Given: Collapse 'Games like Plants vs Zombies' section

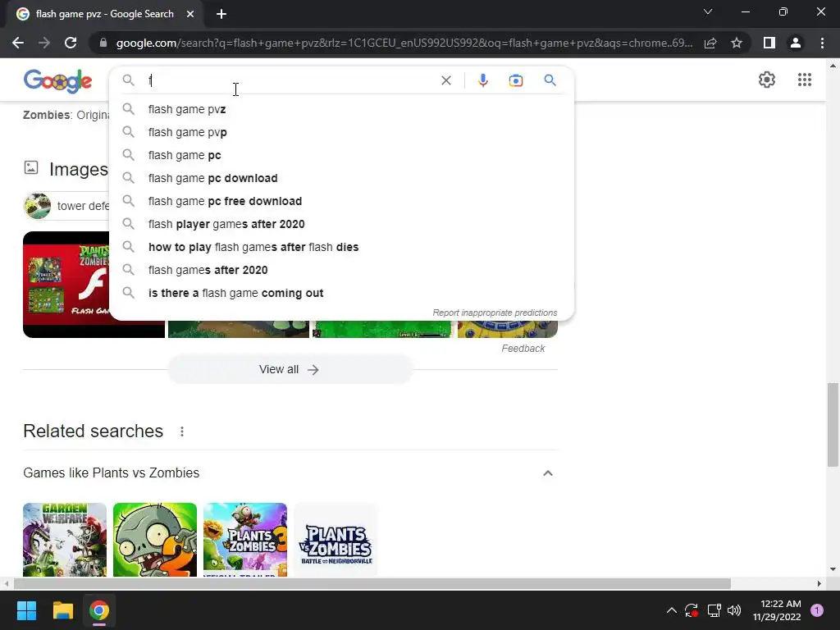Looking at the screenshot, I should pyautogui.click(x=547, y=473).
